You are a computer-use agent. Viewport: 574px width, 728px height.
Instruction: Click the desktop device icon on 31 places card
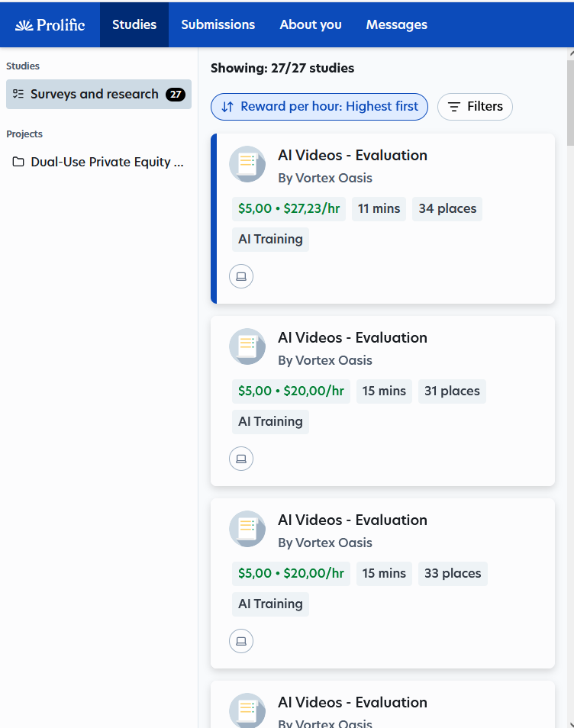pos(241,459)
